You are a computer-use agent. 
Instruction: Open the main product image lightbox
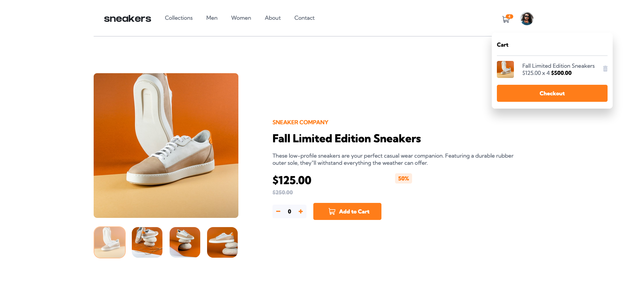[166, 145]
